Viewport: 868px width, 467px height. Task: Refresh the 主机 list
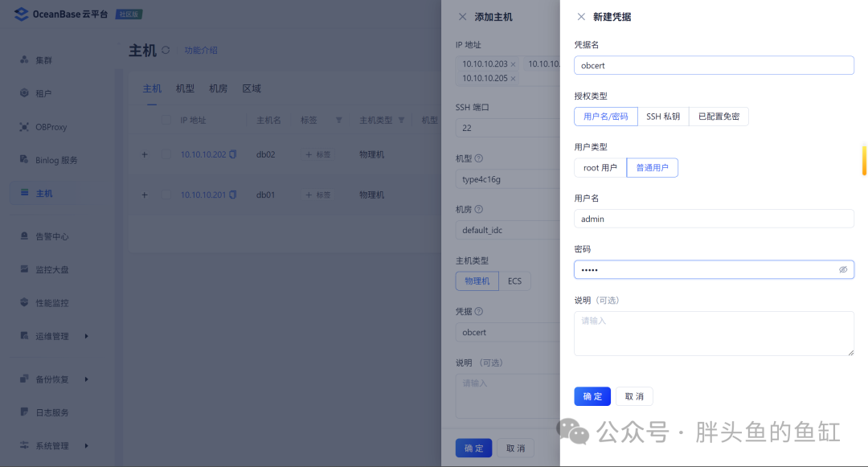166,51
